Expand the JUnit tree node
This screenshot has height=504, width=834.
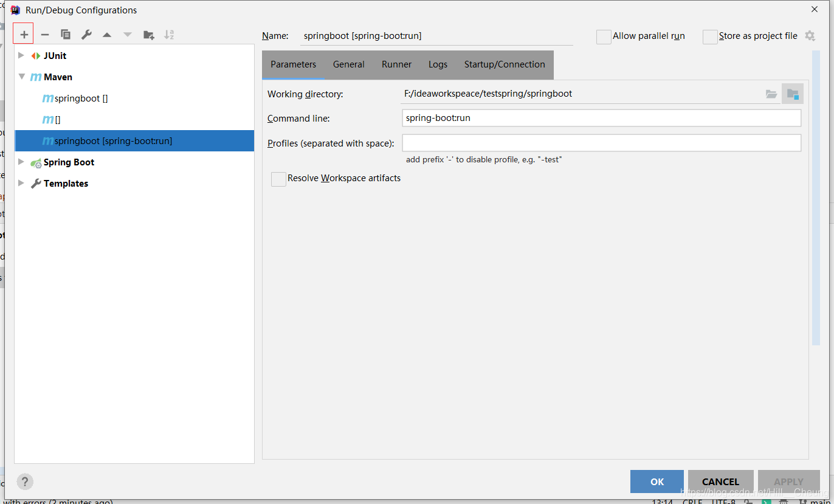(21, 55)
